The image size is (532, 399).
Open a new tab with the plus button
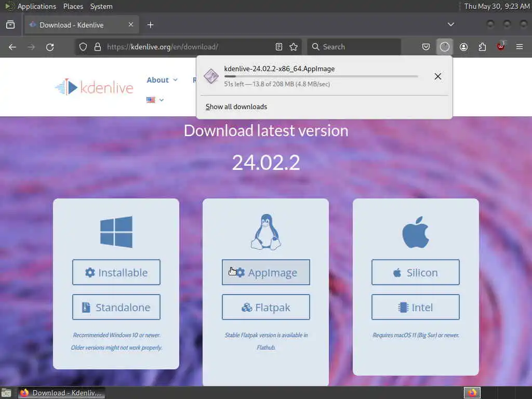click(151, 25)
